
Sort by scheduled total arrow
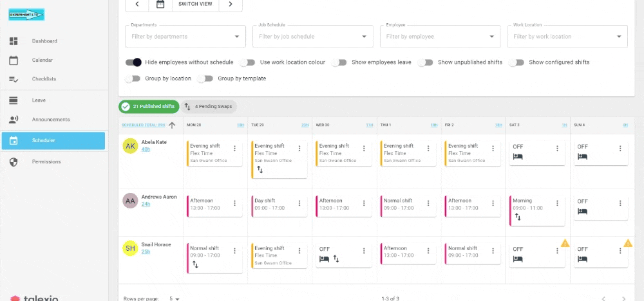(172, 125)
